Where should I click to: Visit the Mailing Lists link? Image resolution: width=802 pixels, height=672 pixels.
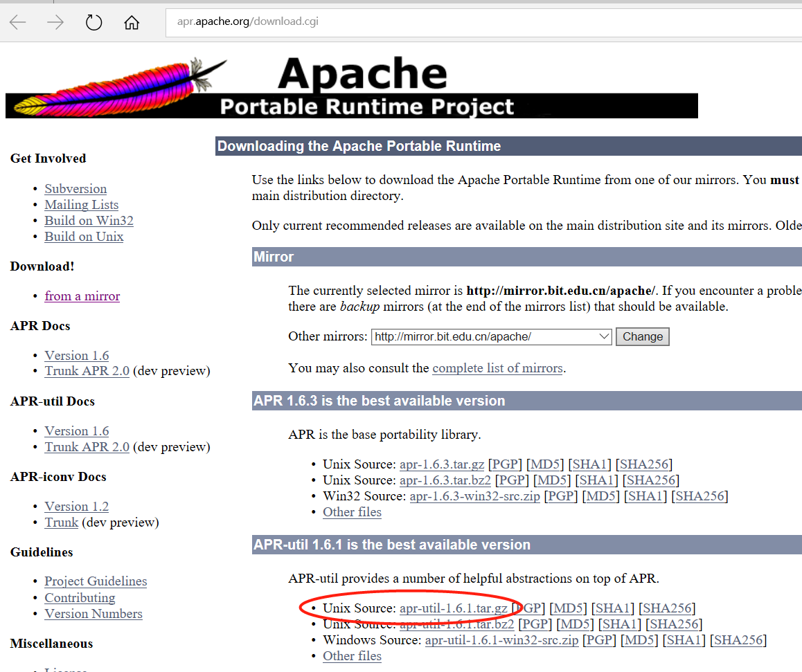point(81,204)
